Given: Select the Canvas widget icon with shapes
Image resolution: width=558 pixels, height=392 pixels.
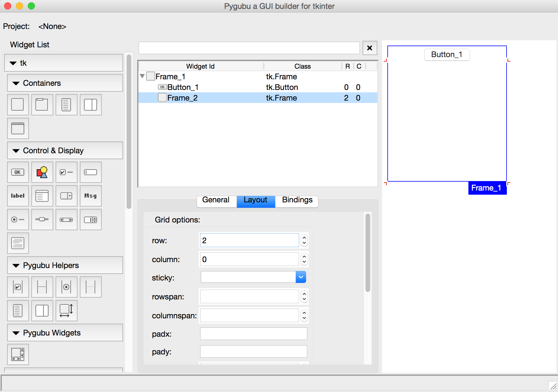Looking at the screenshot, I should 42,172.
